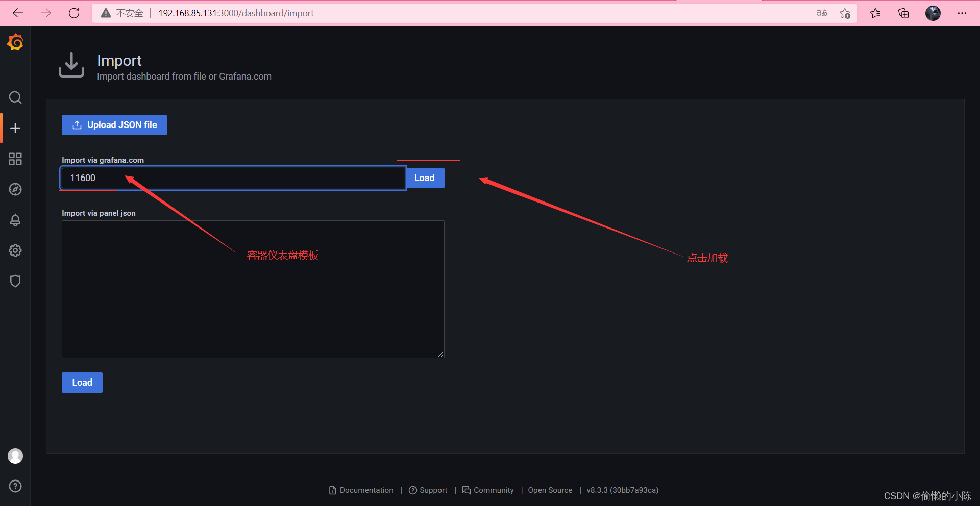Open the Alerting bell icon

pos(15,220)
